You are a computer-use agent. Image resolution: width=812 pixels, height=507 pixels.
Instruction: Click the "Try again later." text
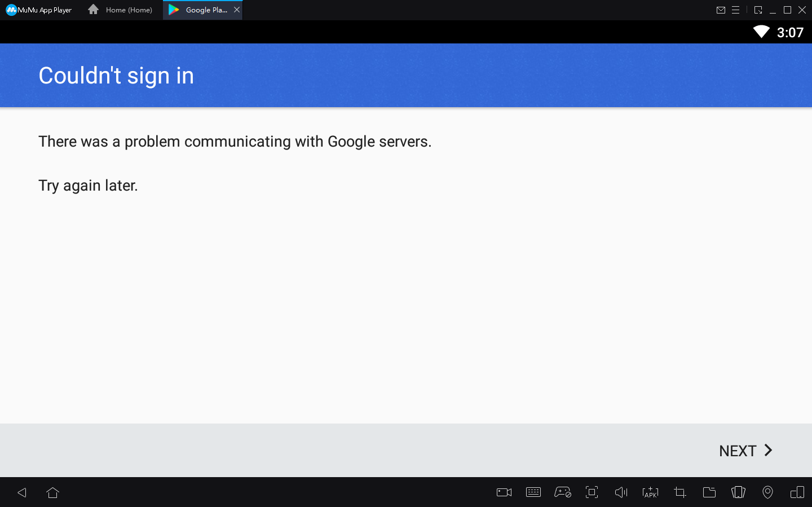click(88, 186)
